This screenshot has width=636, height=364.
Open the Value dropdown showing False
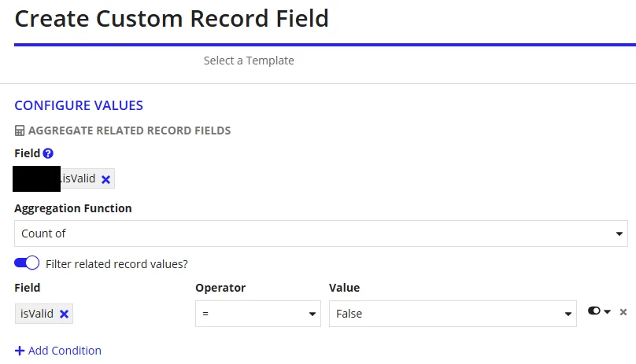[x=453, y=314]
